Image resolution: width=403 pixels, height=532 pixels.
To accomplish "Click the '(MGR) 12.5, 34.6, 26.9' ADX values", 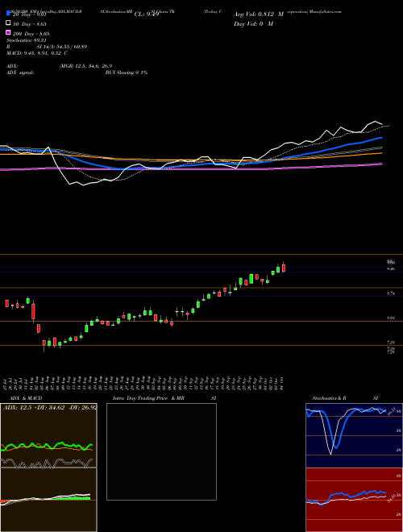I will pos(85,66).
